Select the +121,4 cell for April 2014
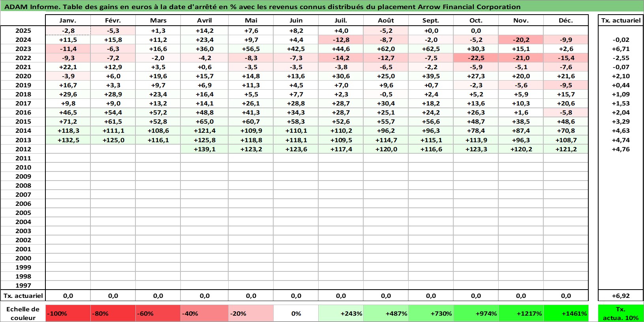 pos(204,130)
